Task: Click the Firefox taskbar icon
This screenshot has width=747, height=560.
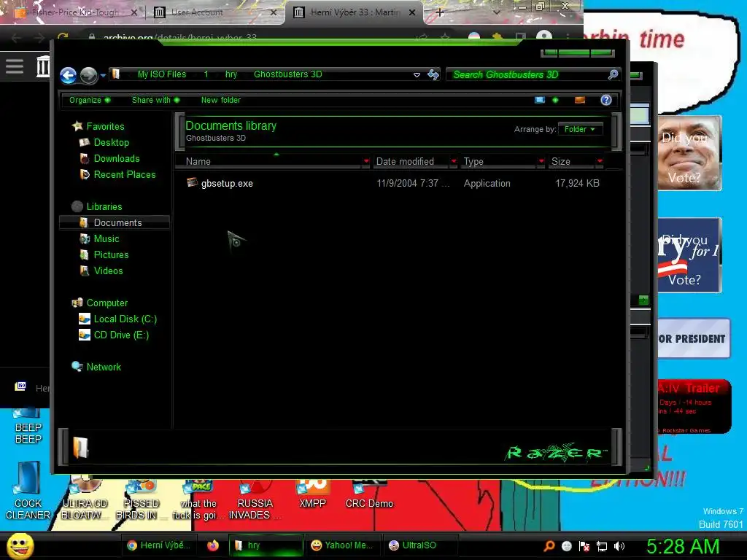Action: 213,545
